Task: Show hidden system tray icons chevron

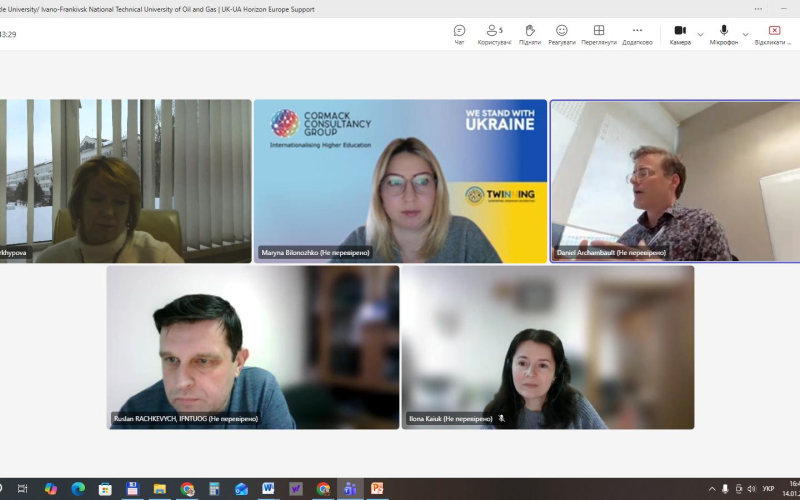Action: [712, 489]
